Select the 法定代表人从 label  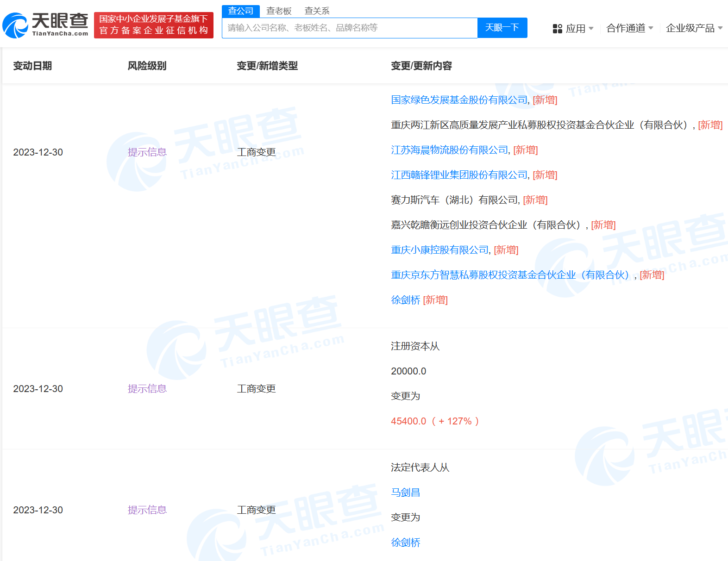pos(420,467)
